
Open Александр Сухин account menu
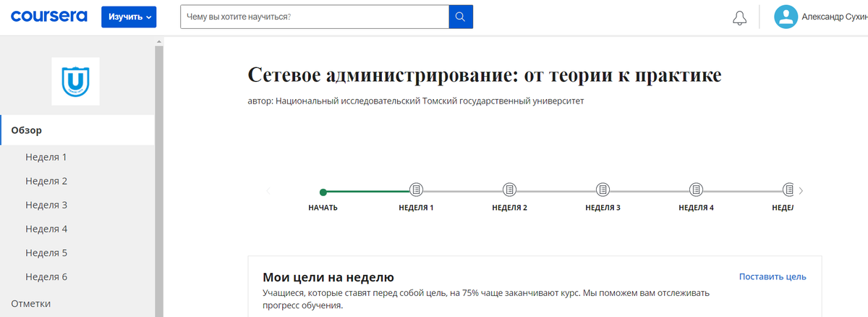(834, 17)
